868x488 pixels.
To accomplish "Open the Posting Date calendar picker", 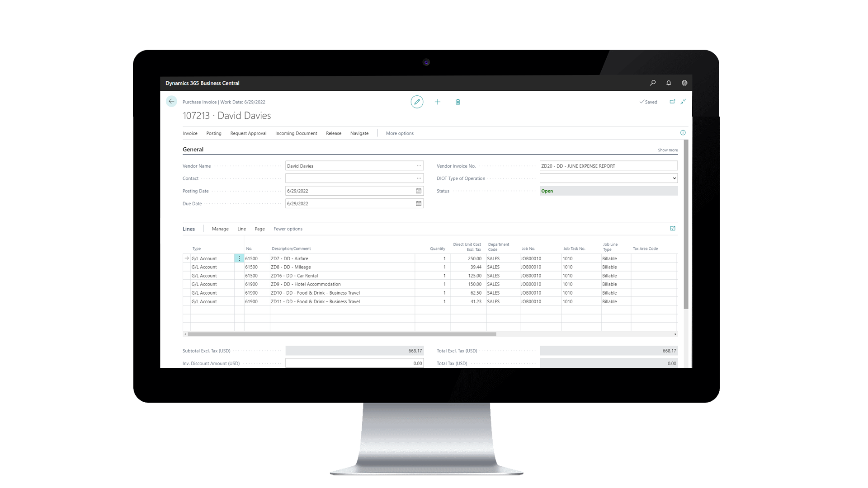I will pyautogui.click(x=418, y=191).
